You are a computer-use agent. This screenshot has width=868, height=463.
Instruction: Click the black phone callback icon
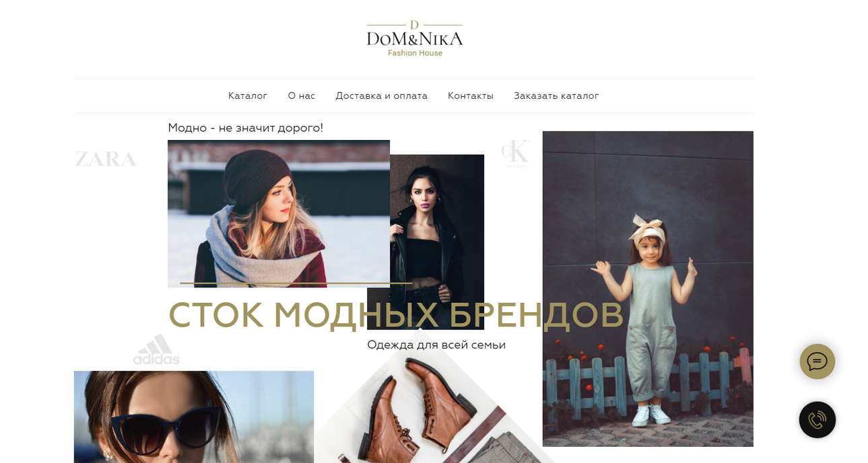point(817,420)
